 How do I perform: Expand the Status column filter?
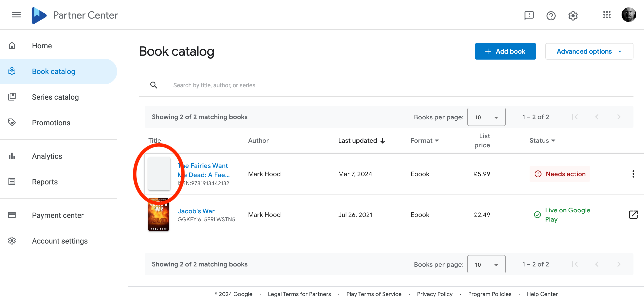(542, 141)
